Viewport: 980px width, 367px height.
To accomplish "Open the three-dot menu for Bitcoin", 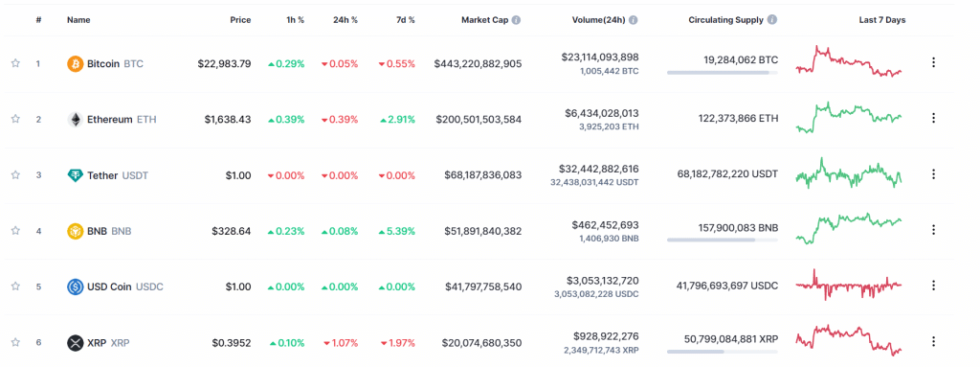I will point(934,62).
